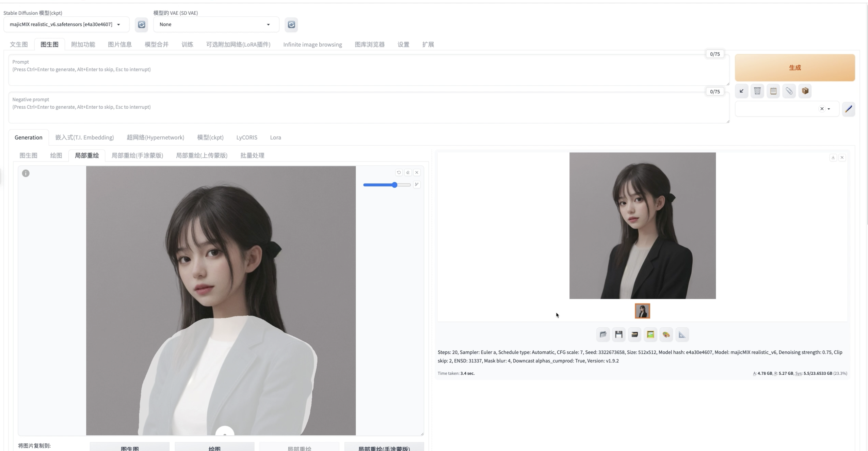The width and height of the screenshot is (868, 451).
Task: Click into the Prompt text area
Action: (369, 70)
